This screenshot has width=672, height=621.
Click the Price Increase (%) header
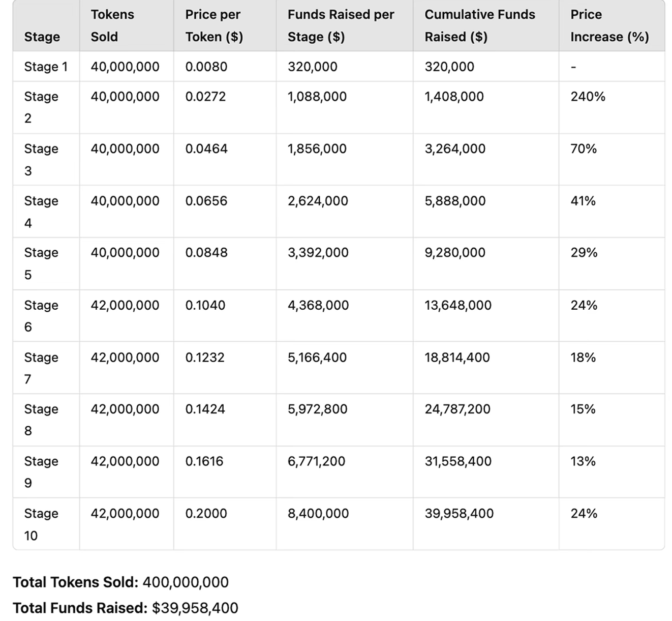(x=609, y=25)
